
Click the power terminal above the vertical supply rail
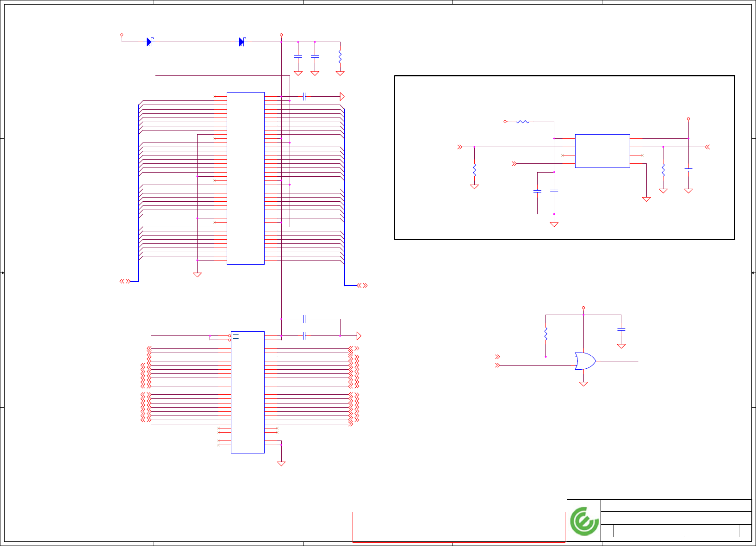pos(281,35)
